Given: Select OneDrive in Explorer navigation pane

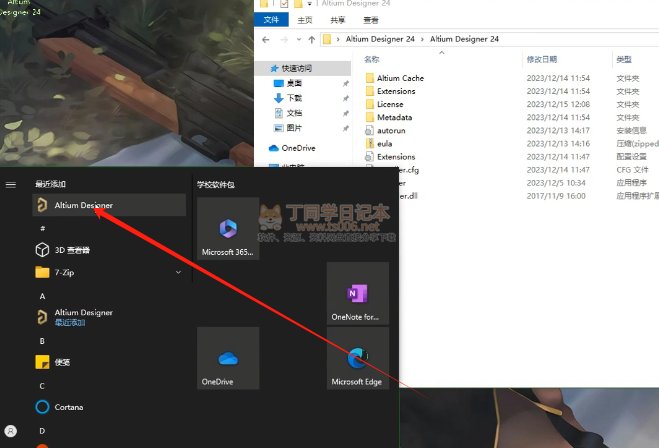Looking at the screenshot, I should [x=298, y=148].
